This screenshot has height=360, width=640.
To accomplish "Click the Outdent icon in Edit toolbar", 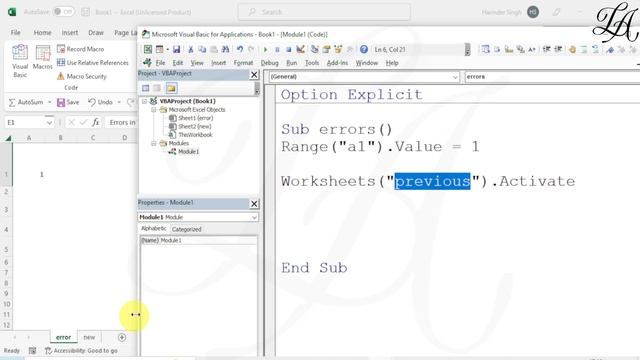I will point(558,49).
